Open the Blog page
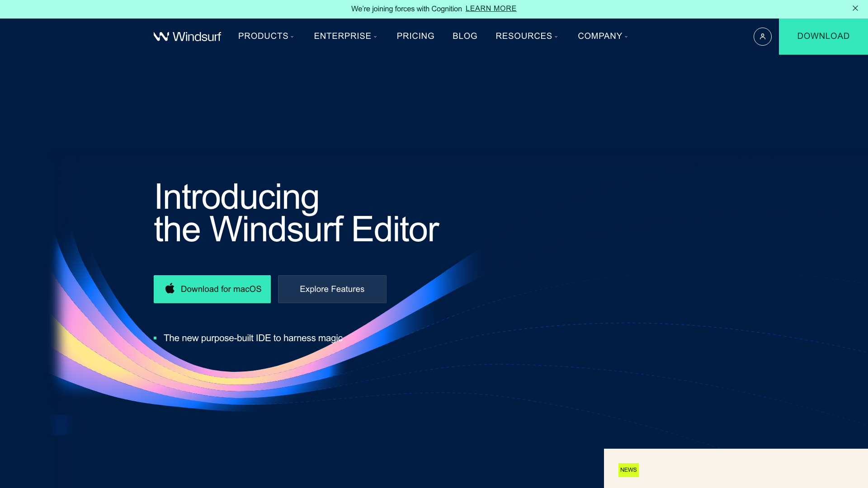 pos(465,36)
